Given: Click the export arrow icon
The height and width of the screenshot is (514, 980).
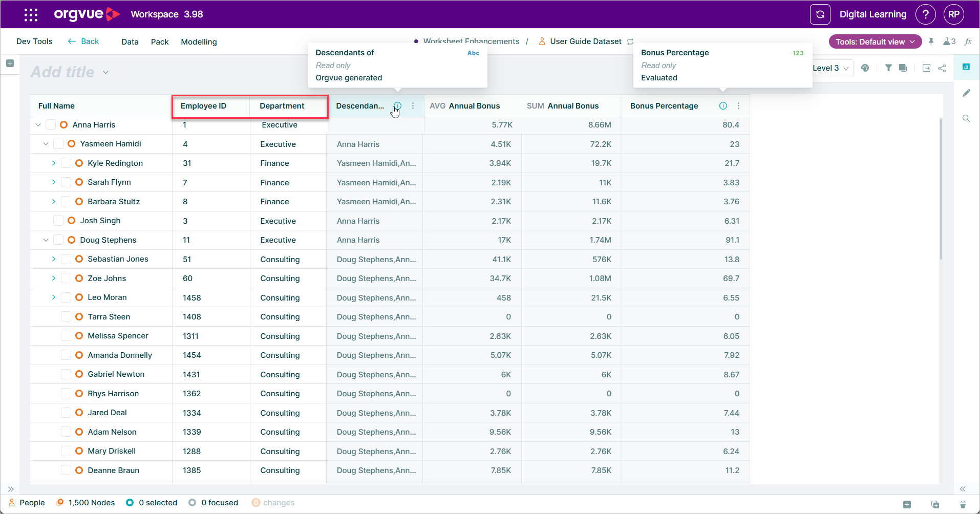Looking at the screenshot, I should (x=926, y=68).
